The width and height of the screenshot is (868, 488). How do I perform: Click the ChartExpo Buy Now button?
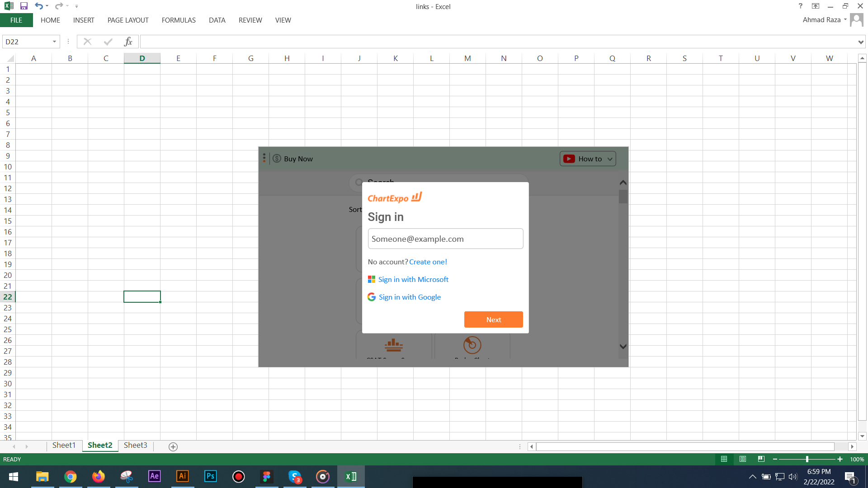(x=293, y=159)
